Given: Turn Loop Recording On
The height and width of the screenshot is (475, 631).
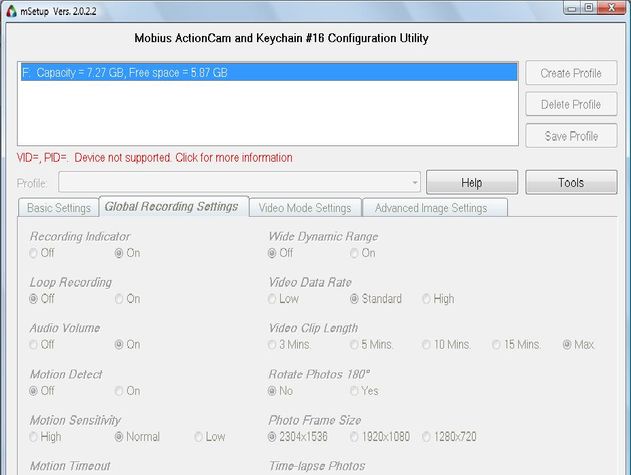Looking at the screenshot, I should point(128,299).
